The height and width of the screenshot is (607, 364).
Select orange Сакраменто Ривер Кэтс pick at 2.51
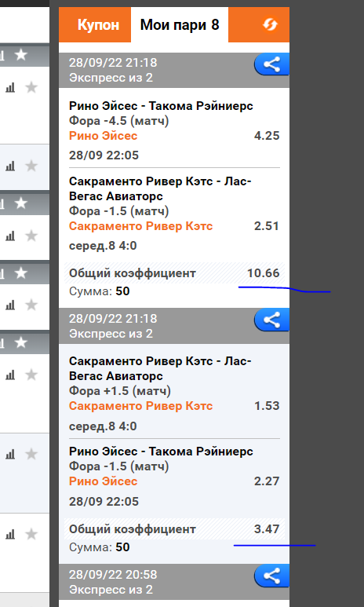140,226
